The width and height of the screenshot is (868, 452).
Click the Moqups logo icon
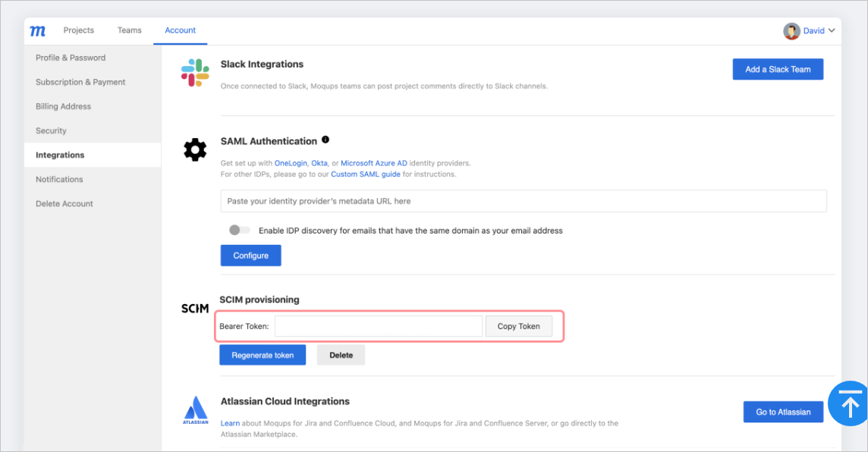click(x=37, y=31)
